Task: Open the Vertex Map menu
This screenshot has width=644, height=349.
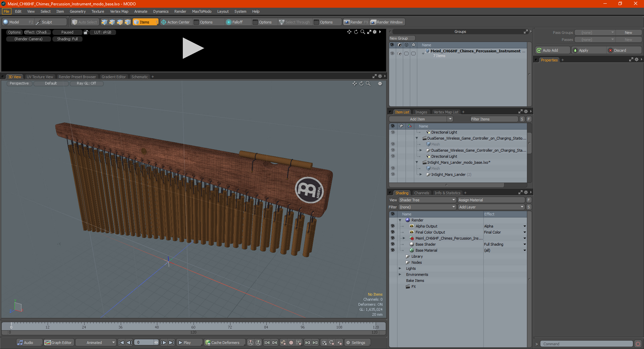Action: coord(119,11)
